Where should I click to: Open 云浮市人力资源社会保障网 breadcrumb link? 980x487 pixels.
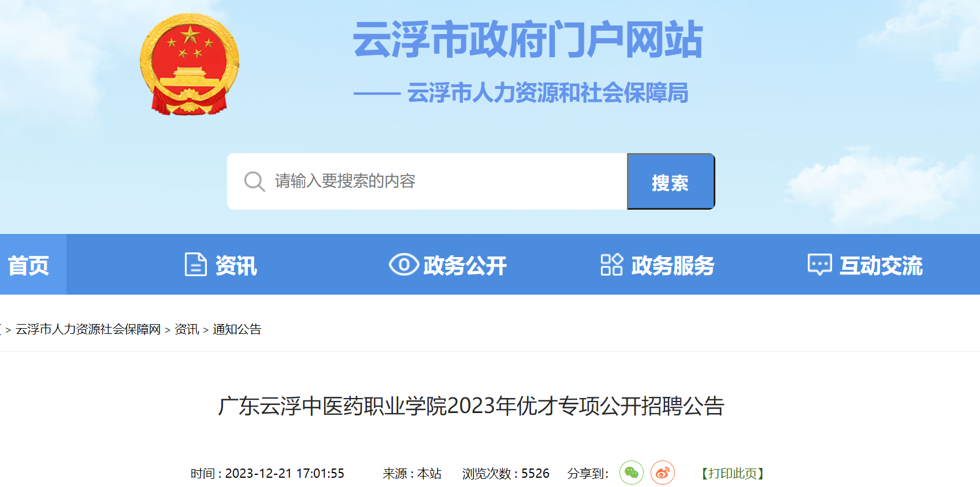(x=88, y=329)
